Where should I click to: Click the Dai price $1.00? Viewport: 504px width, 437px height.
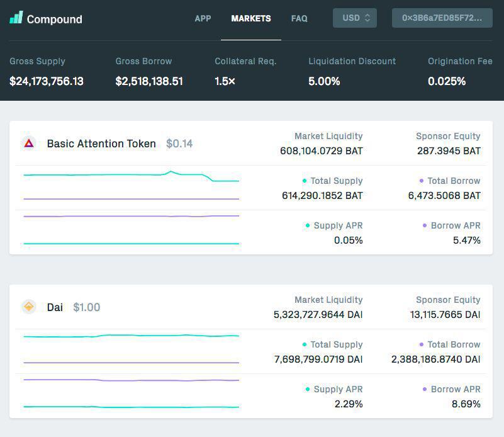[86, 307]
